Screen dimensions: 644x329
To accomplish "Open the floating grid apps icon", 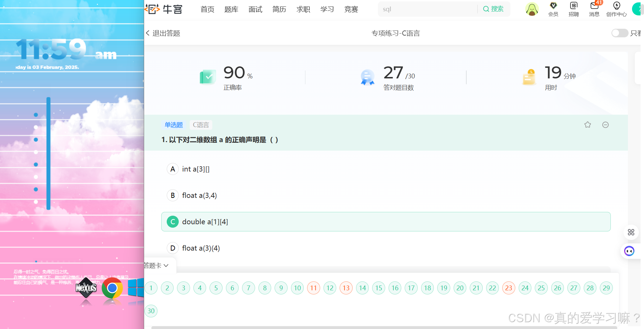I will [631, 232].
